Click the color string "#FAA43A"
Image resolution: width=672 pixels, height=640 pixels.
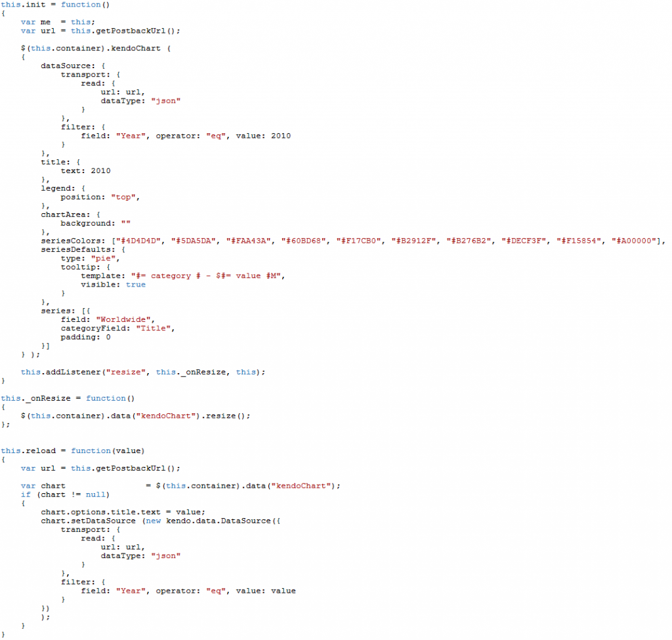(x=248, y=241)
